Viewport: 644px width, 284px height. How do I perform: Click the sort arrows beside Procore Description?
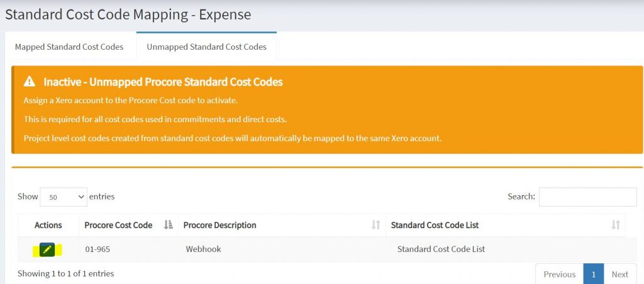376,225
